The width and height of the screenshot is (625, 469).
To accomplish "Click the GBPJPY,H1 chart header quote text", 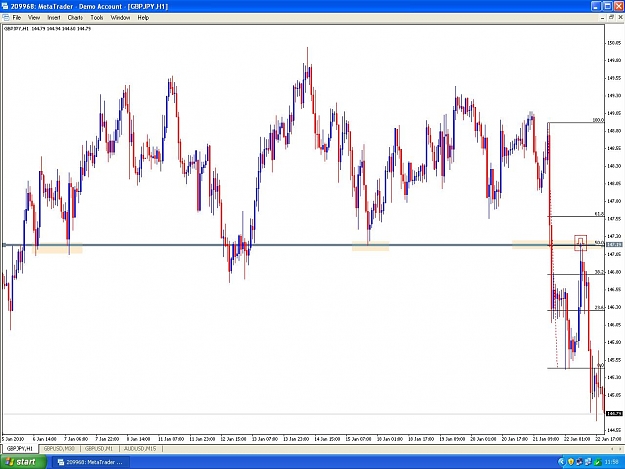I will pos(47,29).
